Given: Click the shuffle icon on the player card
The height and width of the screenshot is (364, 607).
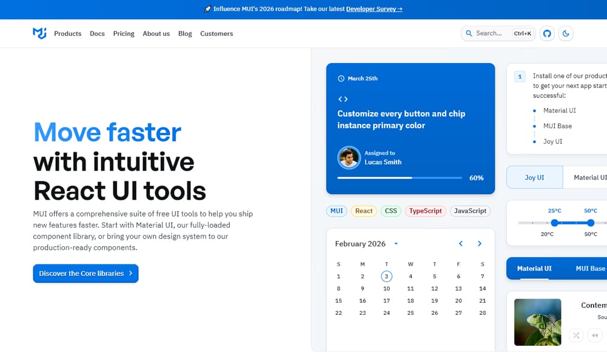Looking at the screenshot, I should coord(576,335).
